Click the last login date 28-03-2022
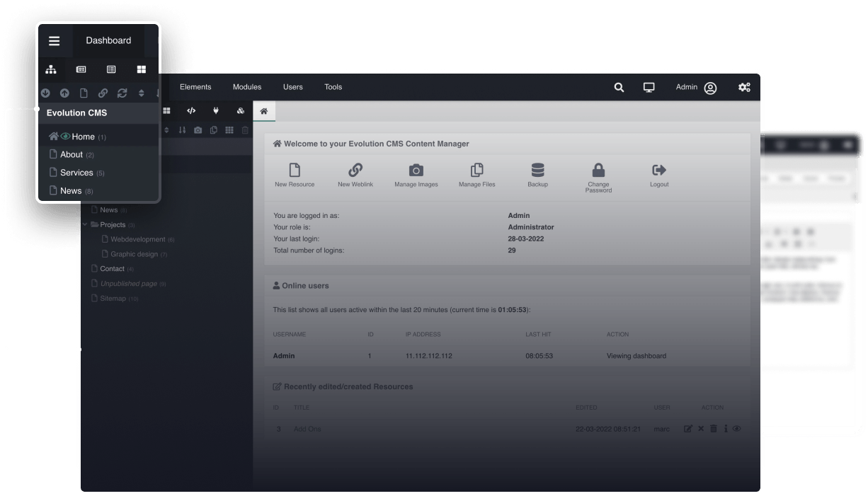 click(x=526, y=239)
